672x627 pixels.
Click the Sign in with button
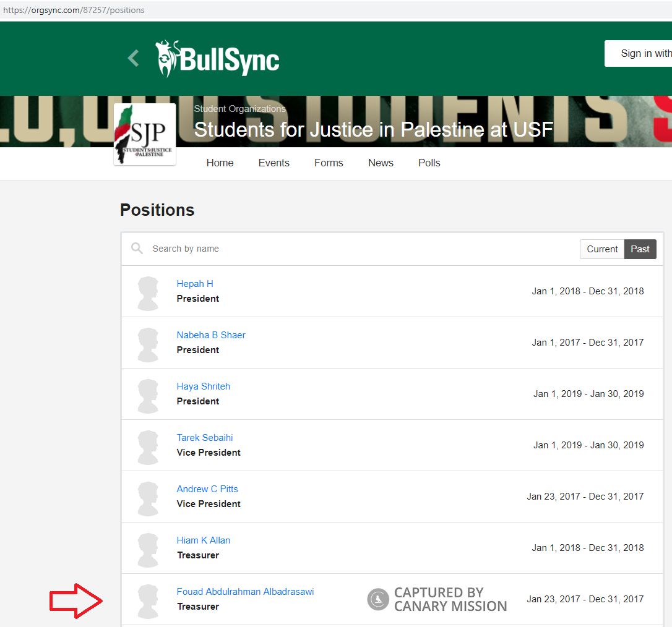(x=640, y=54)
